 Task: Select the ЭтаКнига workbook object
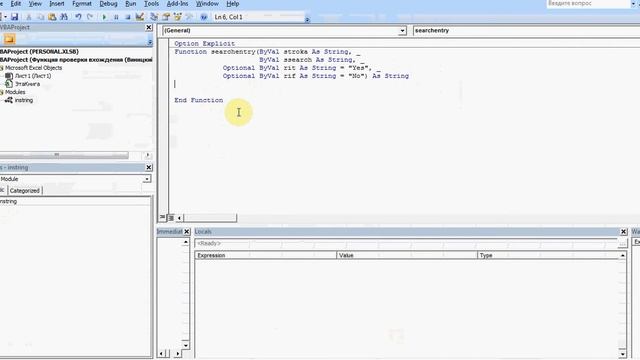click(x=27, y=84)
